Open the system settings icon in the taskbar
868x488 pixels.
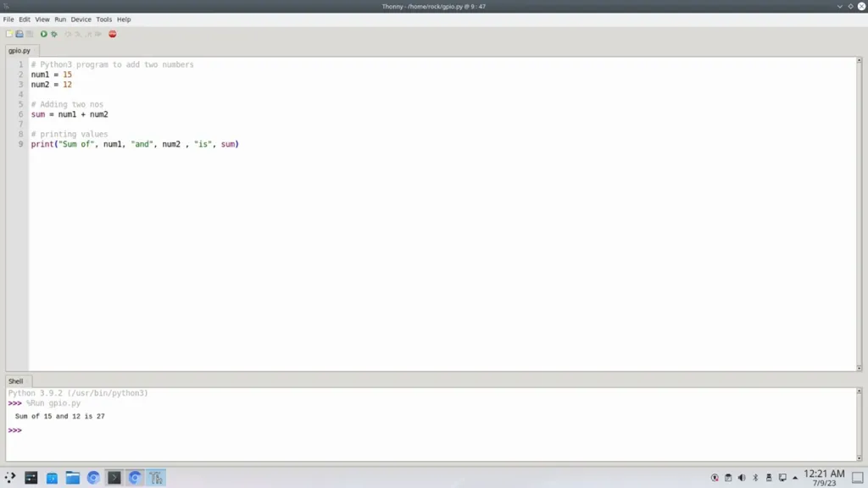click(31, 478)
